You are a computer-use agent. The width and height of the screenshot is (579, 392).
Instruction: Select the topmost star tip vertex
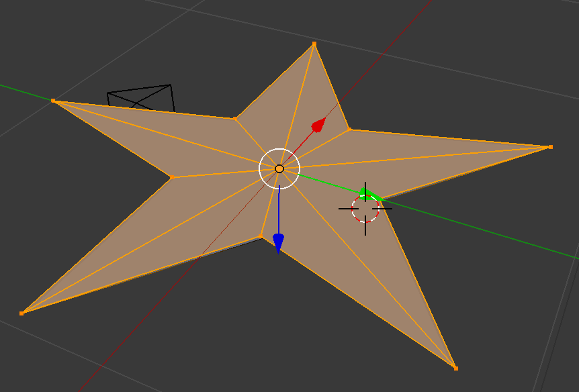313,44
